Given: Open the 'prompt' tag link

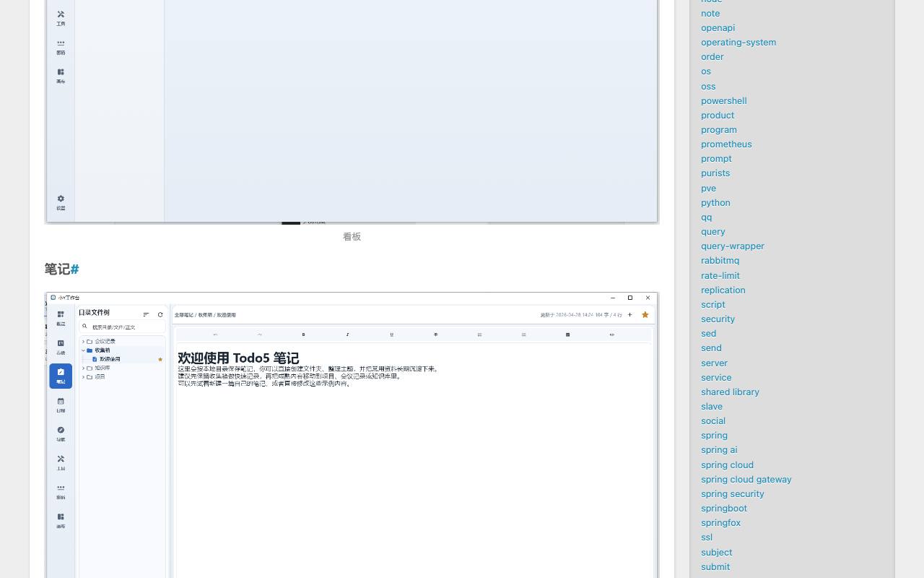Looking at the screenshot, I should click(x=716, y=158).
